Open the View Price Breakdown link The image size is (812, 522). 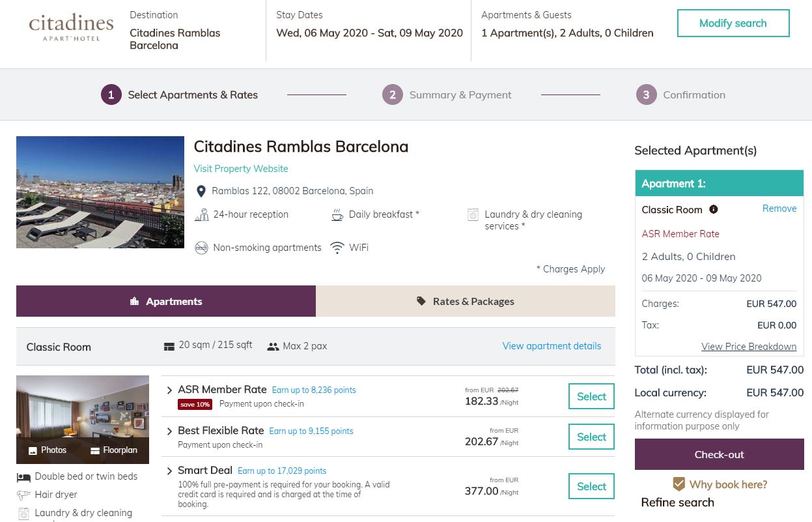(x=749, y=347)
